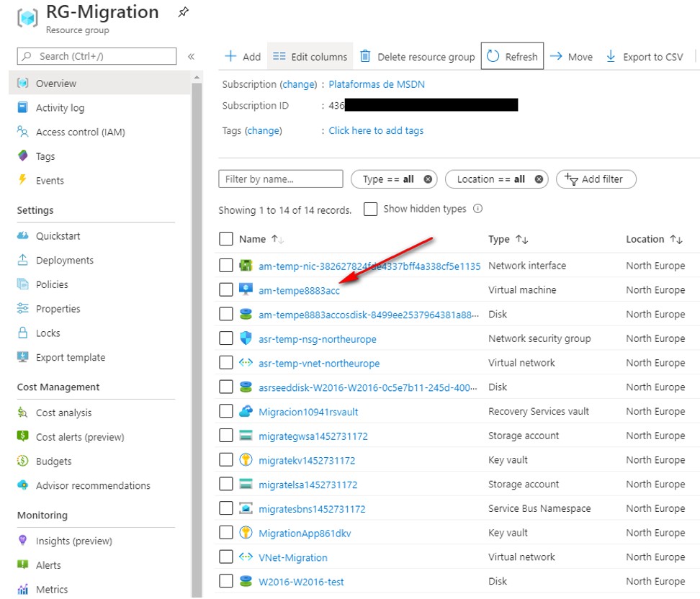This screenshot has height=599, width=700.
Task: Select all resources checkbox
Action: [226, 239]
